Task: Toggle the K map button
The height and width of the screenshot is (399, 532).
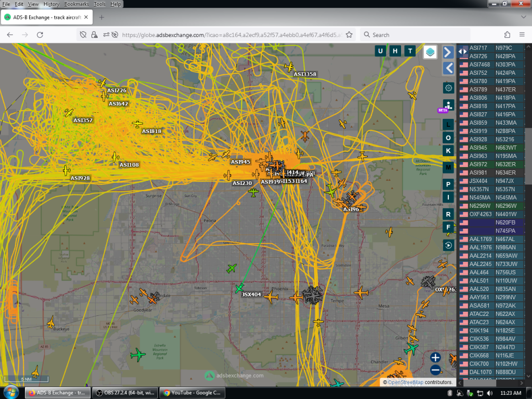Action: coord(448,151)
